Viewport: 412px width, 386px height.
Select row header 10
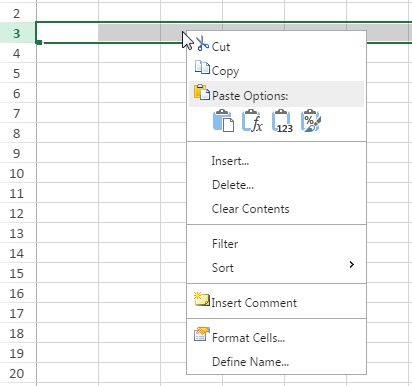pyautogui.click(x=17, y=173)
